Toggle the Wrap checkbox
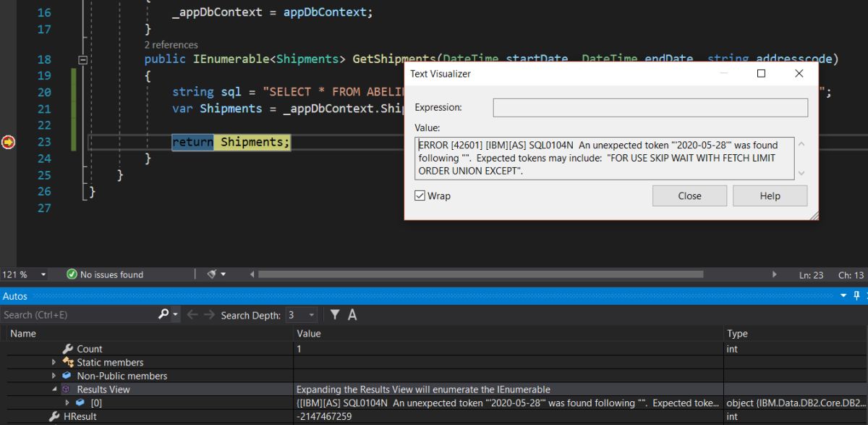This screenshot has height=425, width=868. (420, 195)
